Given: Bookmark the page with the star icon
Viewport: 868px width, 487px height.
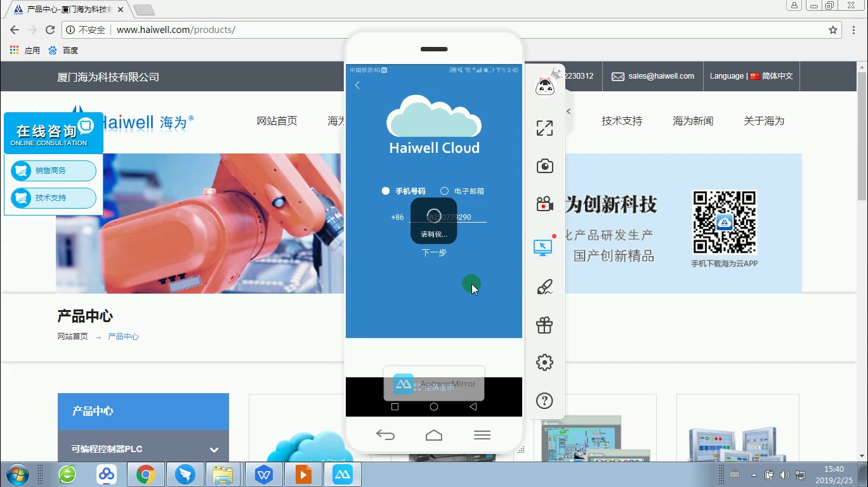Looking at the screenshot, I should tap(833, 30).
